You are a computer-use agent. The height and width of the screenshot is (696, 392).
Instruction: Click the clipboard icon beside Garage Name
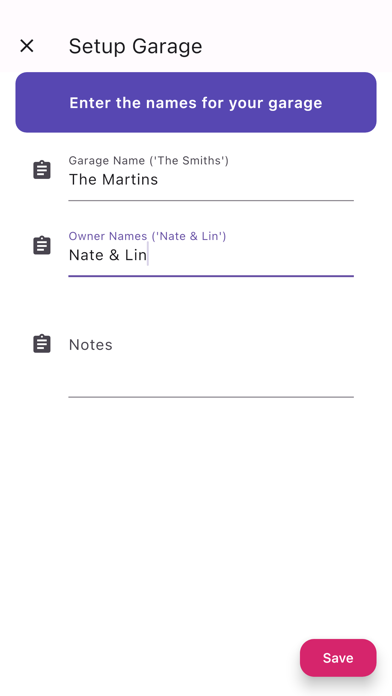pos(42,170)
